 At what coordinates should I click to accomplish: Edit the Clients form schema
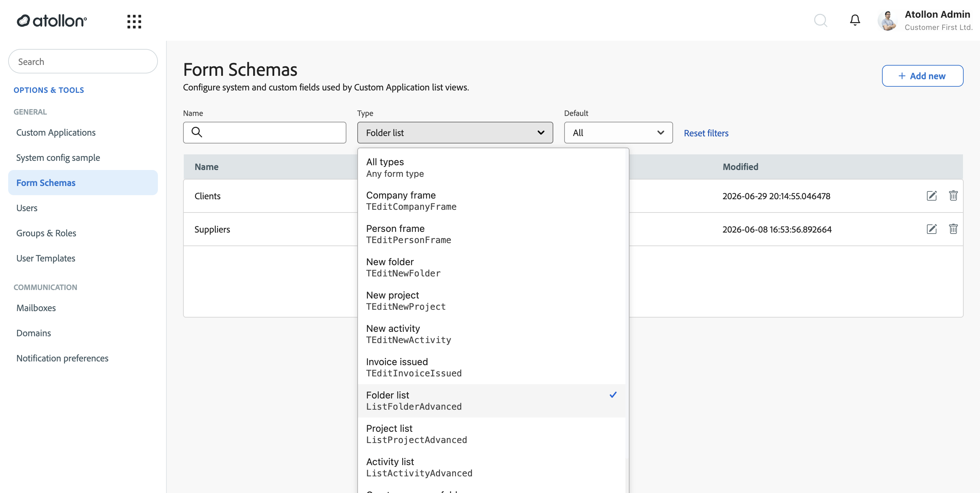(x=931, y=196)
